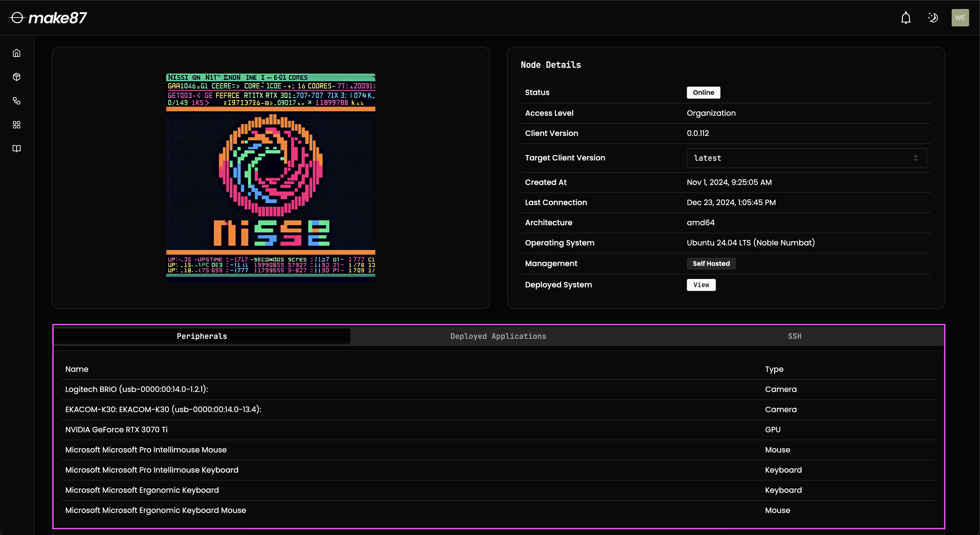This screenshot has height=535, width=980.
Task: Select the EKACOM-K30 peripheral row
Action: (498, 409)
